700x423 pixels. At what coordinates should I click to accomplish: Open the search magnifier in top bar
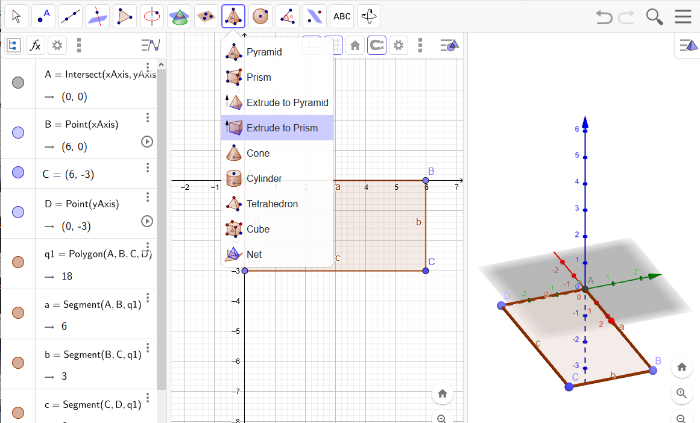click(654, 17)
